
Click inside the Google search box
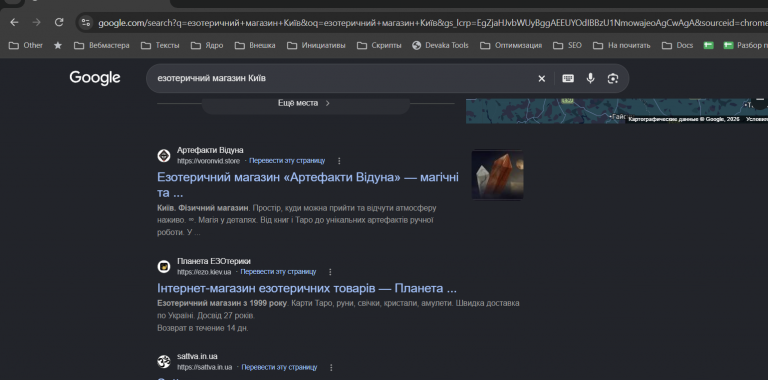click(343, 78)
